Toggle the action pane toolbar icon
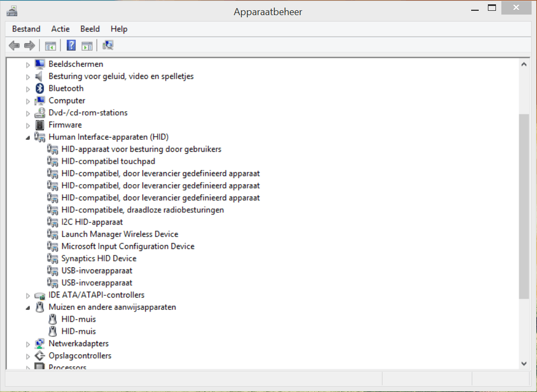 tap(87, 45)
